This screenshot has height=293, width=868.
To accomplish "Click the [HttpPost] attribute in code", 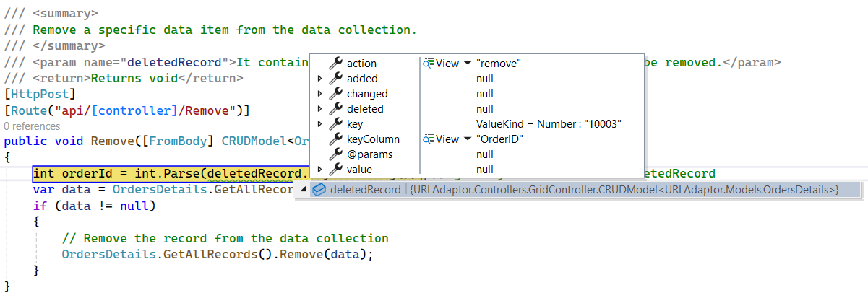I will [40, 94].
